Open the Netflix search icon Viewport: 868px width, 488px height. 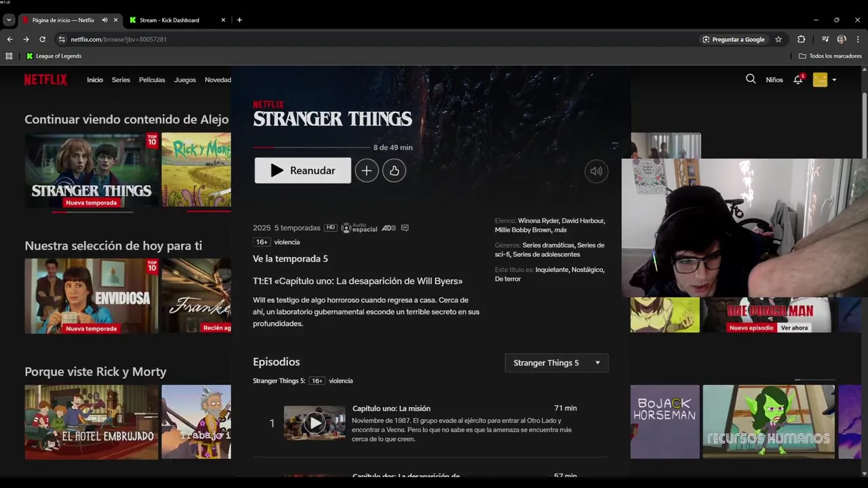pos(751,79)
